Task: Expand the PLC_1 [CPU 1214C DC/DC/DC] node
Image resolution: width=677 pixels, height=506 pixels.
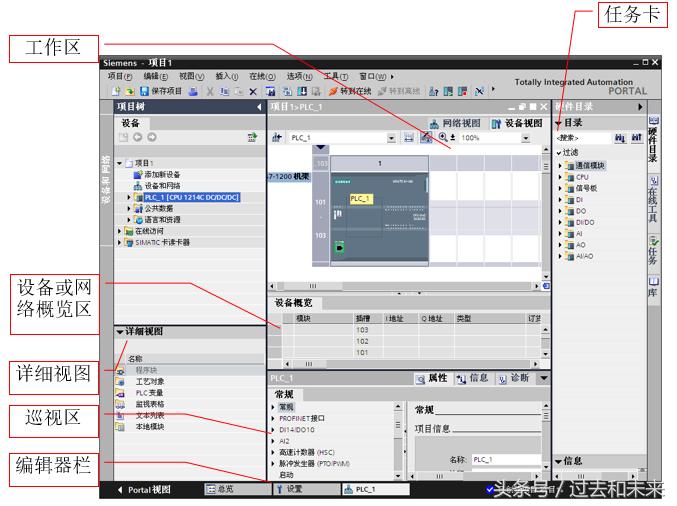Action: coord(129,197)
